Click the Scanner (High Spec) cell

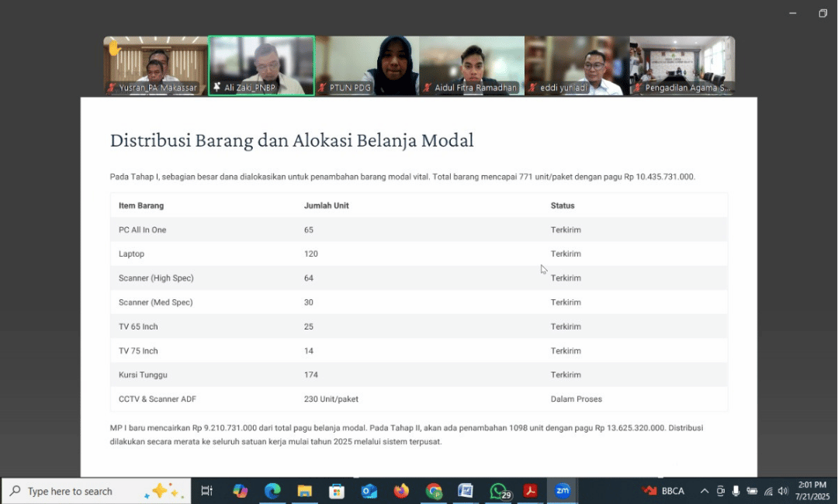(156, 278)
